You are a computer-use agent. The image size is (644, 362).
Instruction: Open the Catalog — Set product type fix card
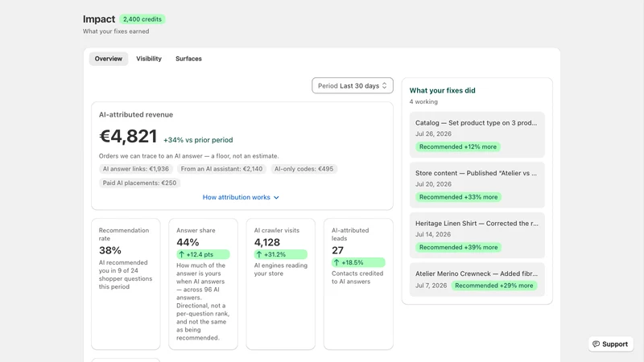point(477,134)
